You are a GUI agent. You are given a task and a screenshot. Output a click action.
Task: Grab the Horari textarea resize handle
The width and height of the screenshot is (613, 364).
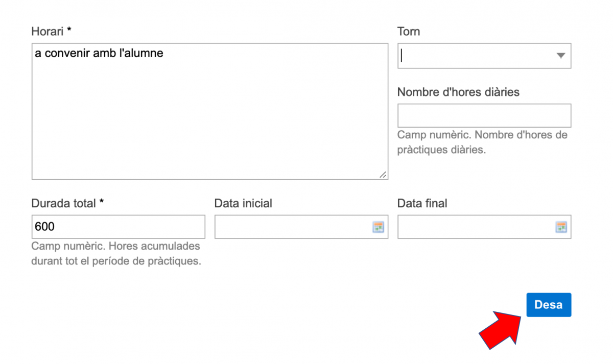[383, 175]
